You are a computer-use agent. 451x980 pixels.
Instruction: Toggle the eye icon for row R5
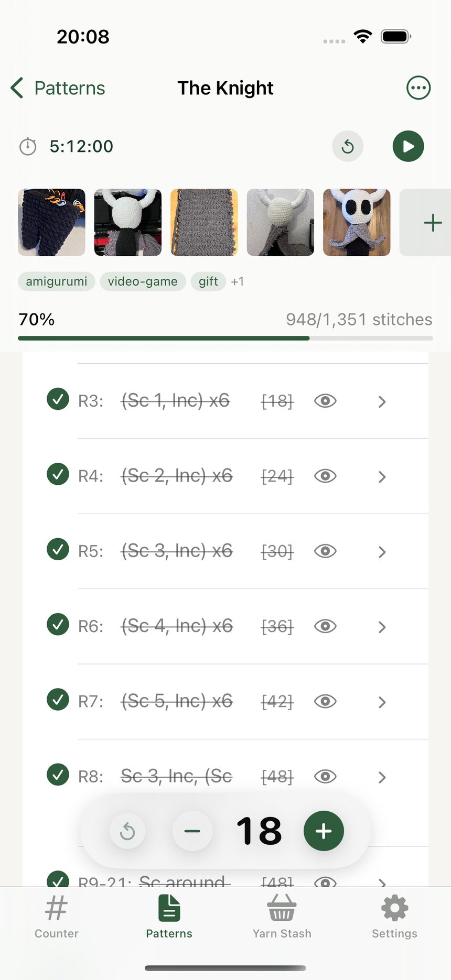(x=325, y=551)
